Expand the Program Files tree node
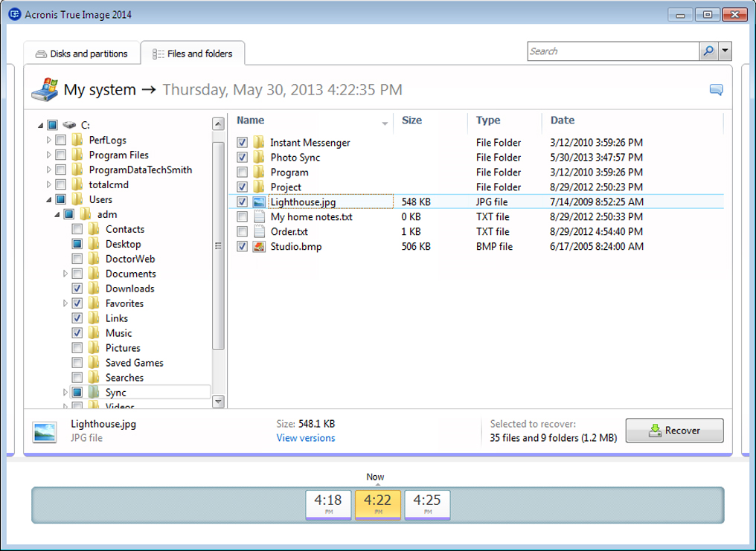756x551 pixels. point(49,155)
